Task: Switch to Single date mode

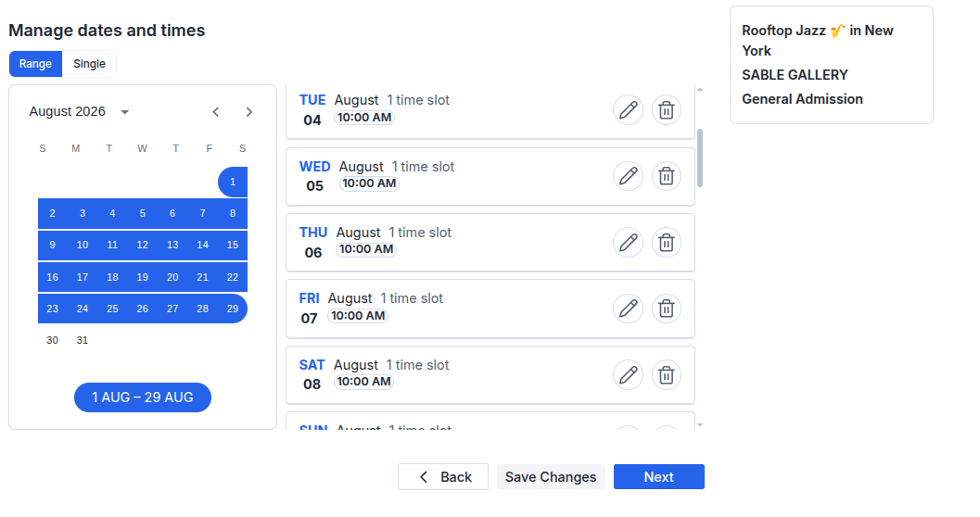Action: [x=89, y=64]
